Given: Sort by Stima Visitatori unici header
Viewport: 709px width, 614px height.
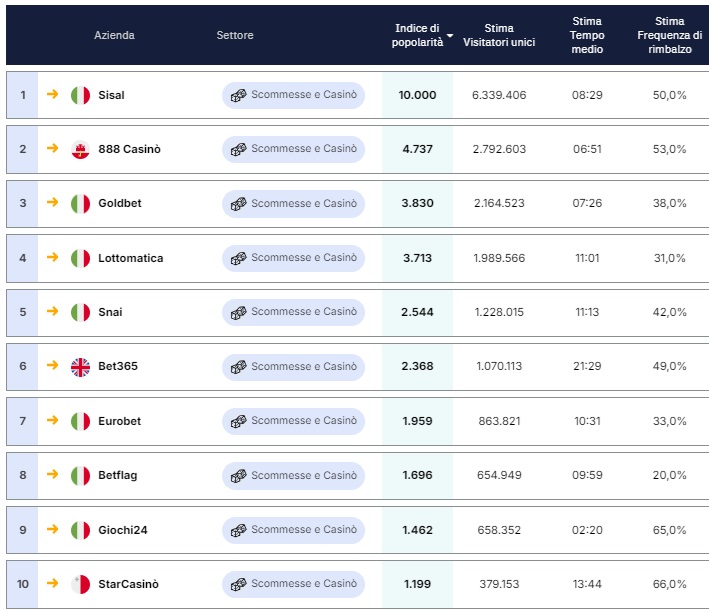Looking at the screenshot, I should (499, 35).
